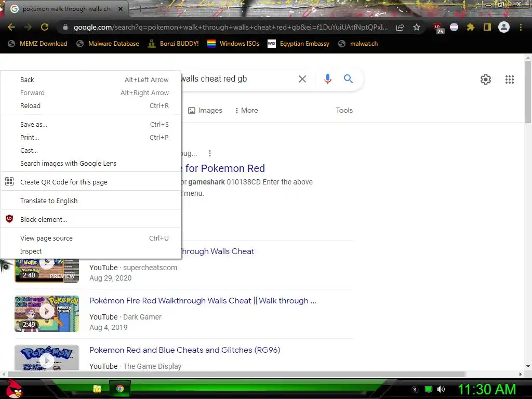Click the striped round extension icon
The image size is (532, 399).
click(x=454, y=27)
